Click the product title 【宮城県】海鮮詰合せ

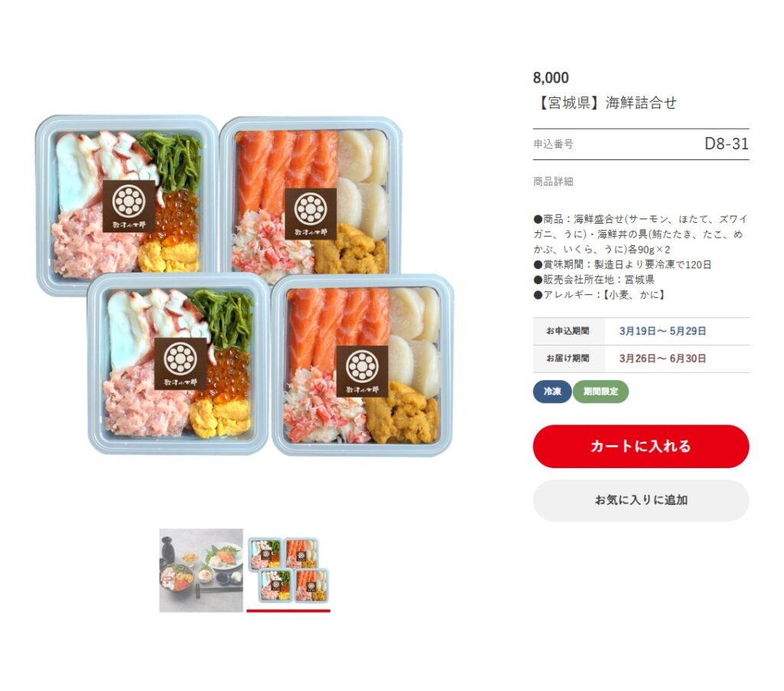pos(605,103)
